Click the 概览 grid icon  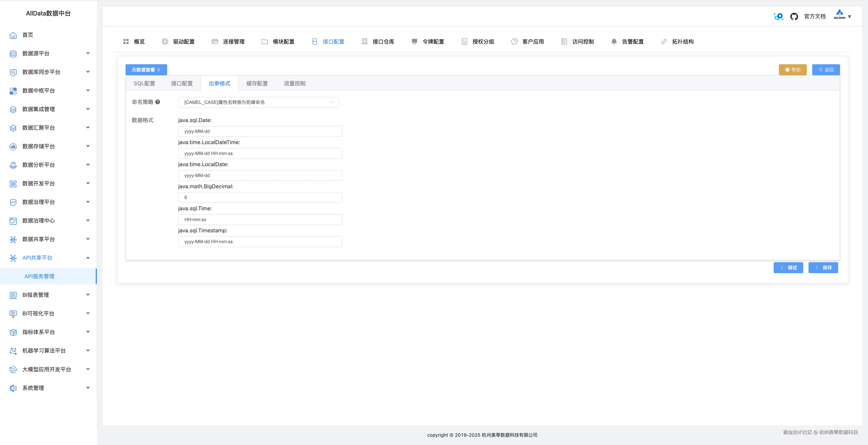click(126, 41)
